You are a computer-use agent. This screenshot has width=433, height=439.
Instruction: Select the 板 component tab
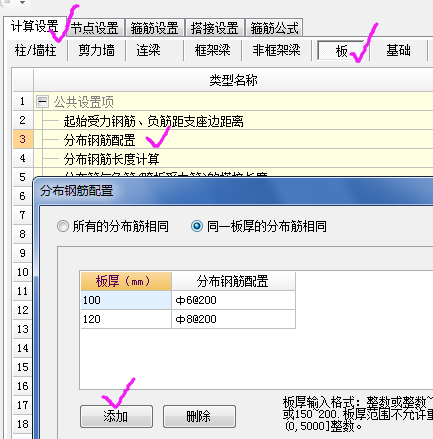click(342, 51)
